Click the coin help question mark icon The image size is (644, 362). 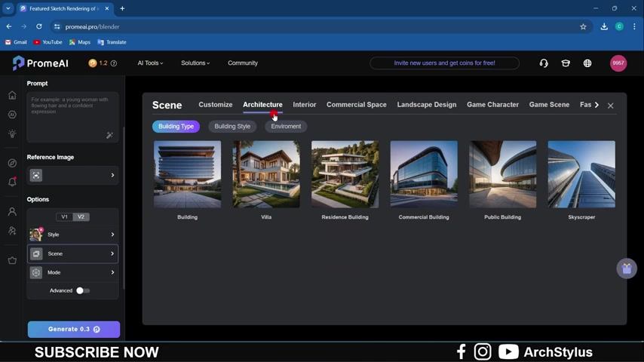(x=114, y=63)
